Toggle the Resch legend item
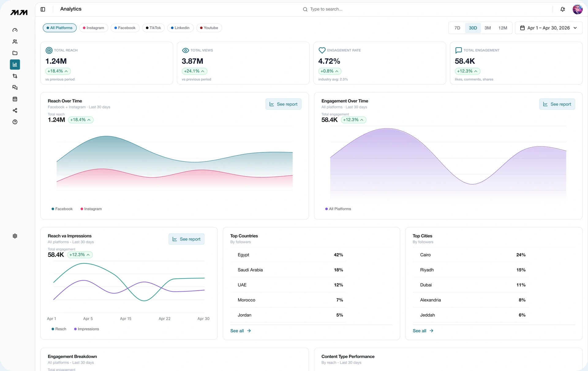Viewport: 588px width, 371px height. [x=59, y=329]
